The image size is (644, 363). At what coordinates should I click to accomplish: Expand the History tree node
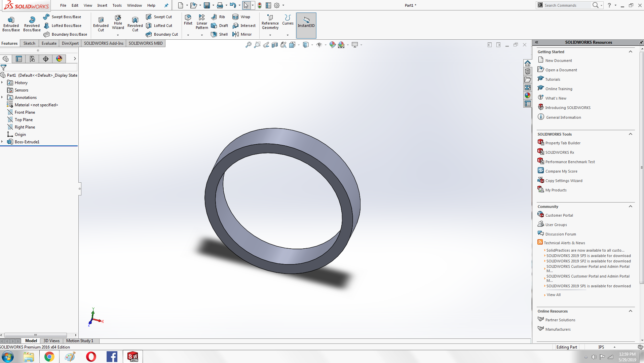(2, 83)
